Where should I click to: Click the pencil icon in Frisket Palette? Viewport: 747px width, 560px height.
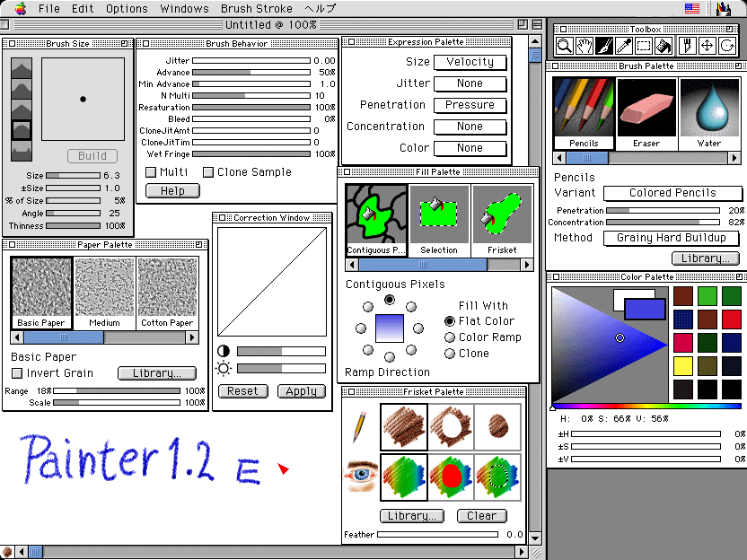click(360, 426)
